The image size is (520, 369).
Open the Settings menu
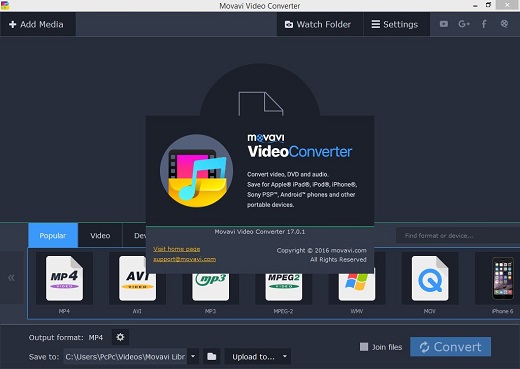click(x=396, y=24)
